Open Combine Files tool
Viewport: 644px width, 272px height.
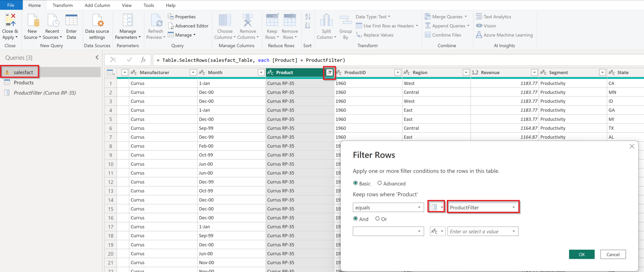tap(443, 35)
